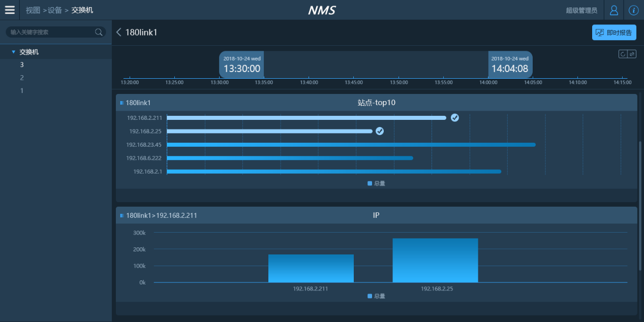This screenshot has height=322, width=644.
Task: Select switch 3 in the tree
Action: point(22,65)
